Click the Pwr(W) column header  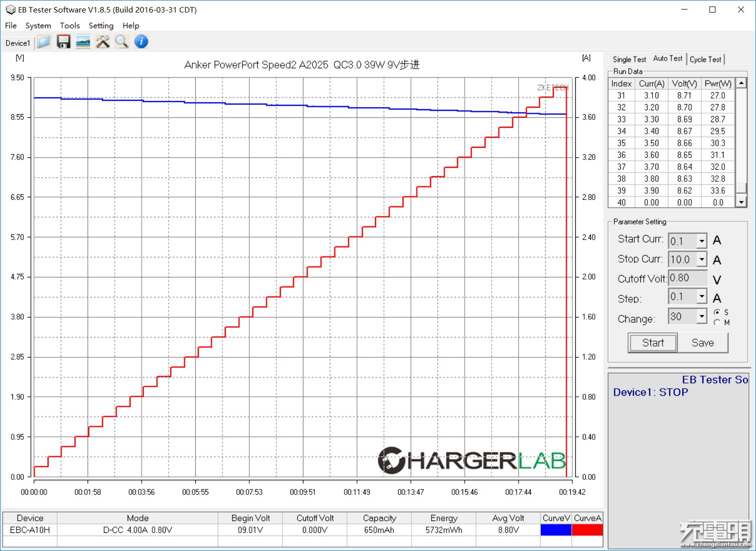718,84
